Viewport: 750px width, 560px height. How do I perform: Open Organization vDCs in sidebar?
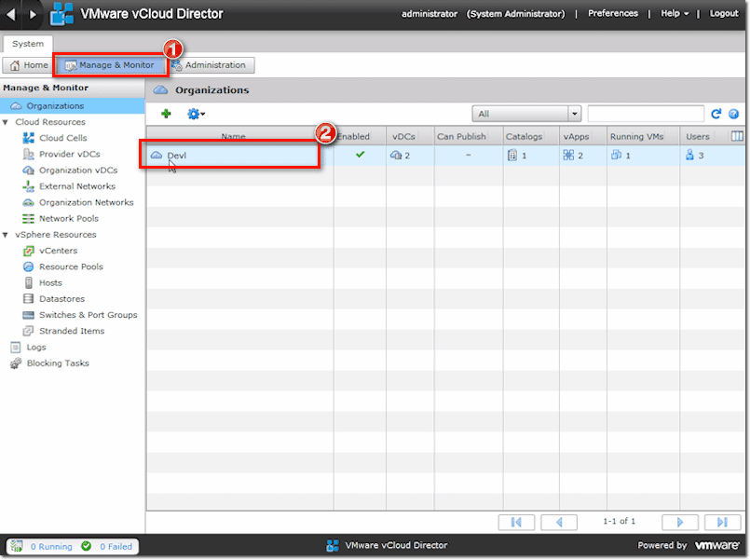click(x=78, y=171)
